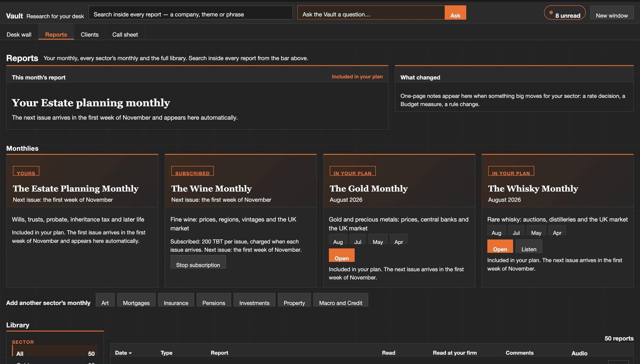The width and height of the screenshot is (640, 364).
Task: Open The Gold Monthly report
Action: tap(342, 255)
